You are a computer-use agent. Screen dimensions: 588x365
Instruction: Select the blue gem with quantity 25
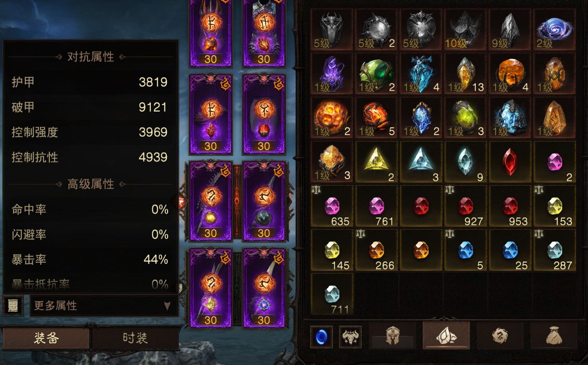(x=511, y=250)
